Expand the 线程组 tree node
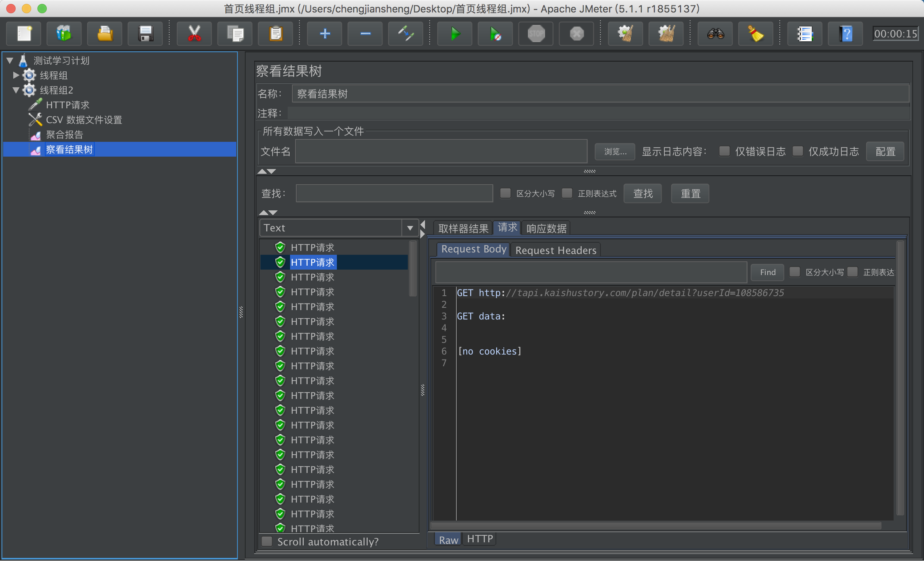This screenshot has width=924, height=561. point(16,75)
